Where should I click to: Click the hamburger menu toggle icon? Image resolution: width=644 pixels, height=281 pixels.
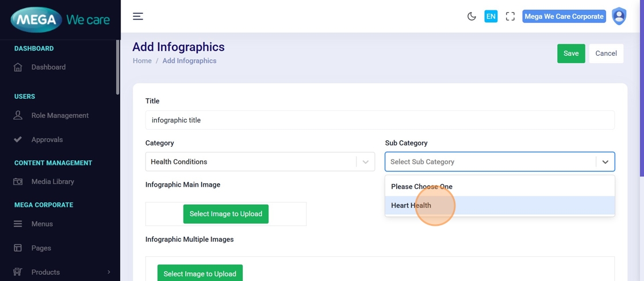point(138,16)
